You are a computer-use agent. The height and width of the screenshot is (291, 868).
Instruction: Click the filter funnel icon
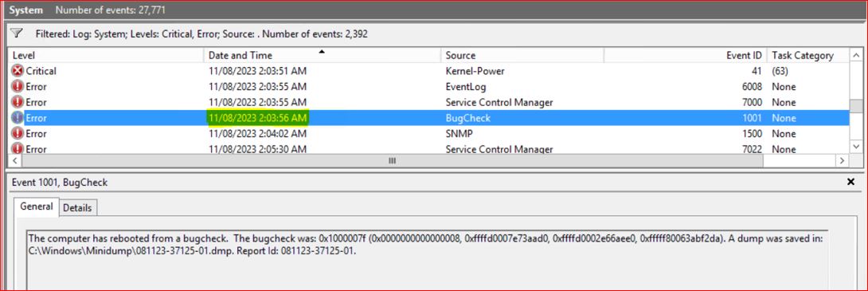(x=18, y=33)
